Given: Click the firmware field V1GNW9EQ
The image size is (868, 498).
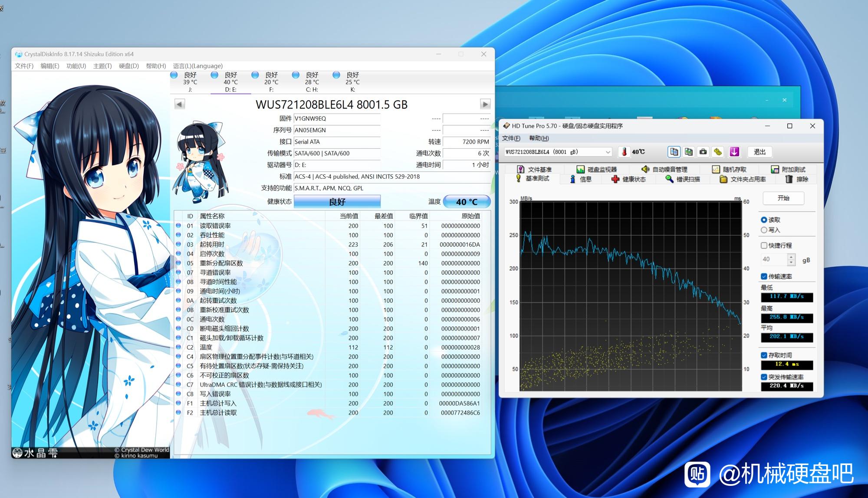Looking at the screenshot, I should (x=337, y=118).
